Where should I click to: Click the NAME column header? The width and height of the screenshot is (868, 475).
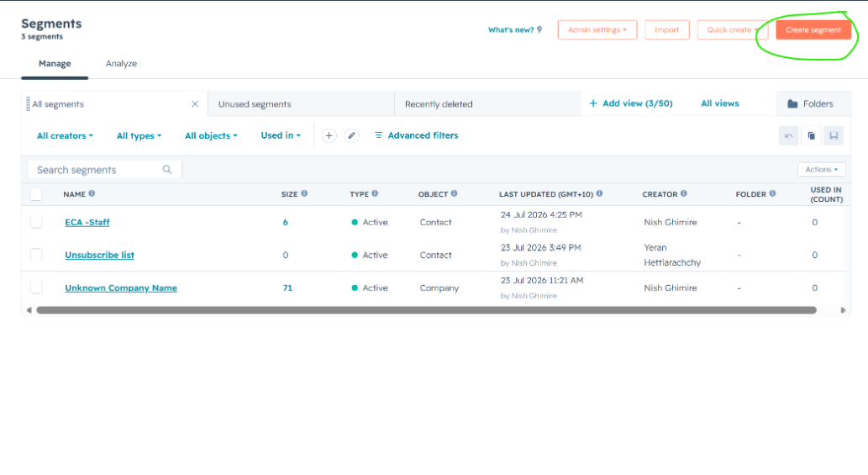click(74, 194)
